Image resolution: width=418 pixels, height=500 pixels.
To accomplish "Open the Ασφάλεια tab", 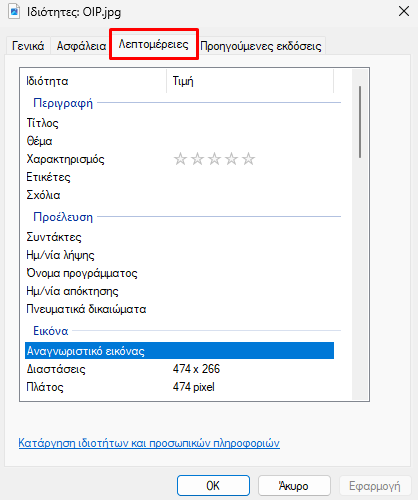I will (x=81, y=46).
